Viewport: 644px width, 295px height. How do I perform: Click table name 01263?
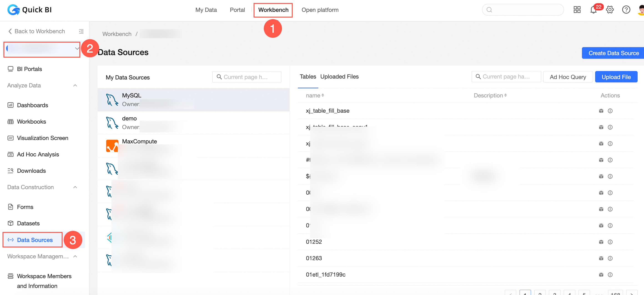tap(314, 258)
